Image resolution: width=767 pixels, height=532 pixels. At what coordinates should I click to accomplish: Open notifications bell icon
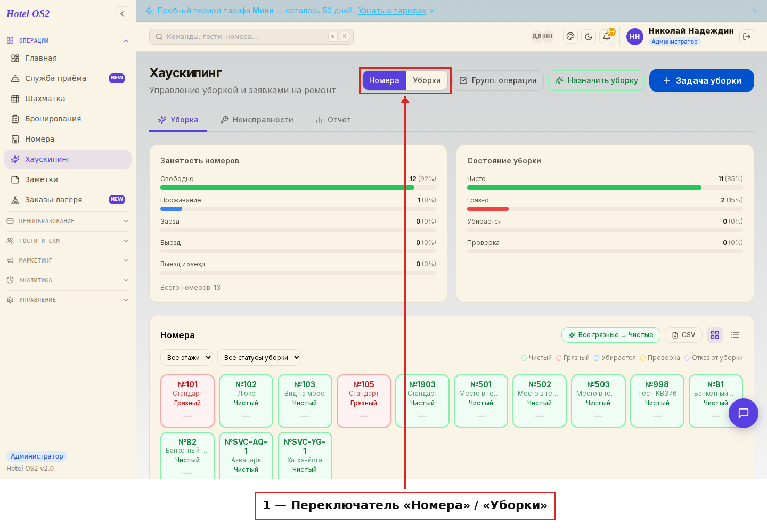607,37
